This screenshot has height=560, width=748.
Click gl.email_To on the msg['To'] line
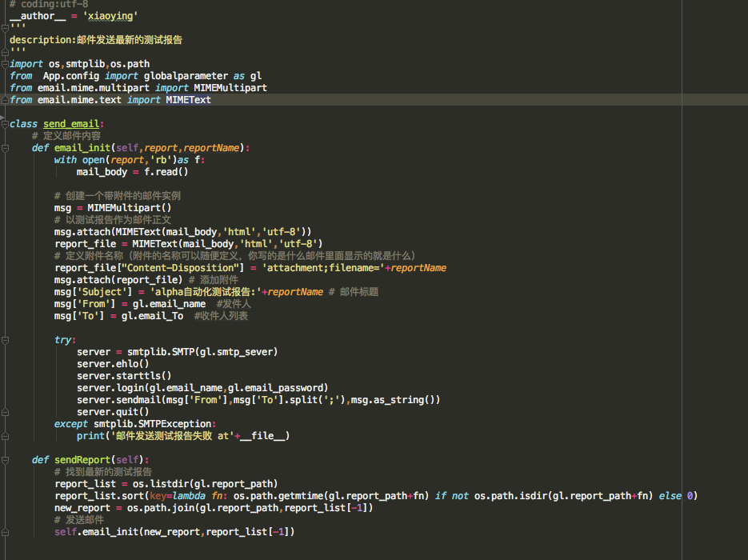click(x=152, y=316)
